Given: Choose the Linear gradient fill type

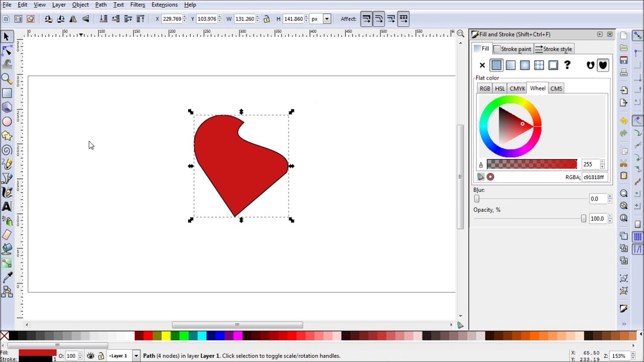Looking at the screenshot, I should 510,65.
